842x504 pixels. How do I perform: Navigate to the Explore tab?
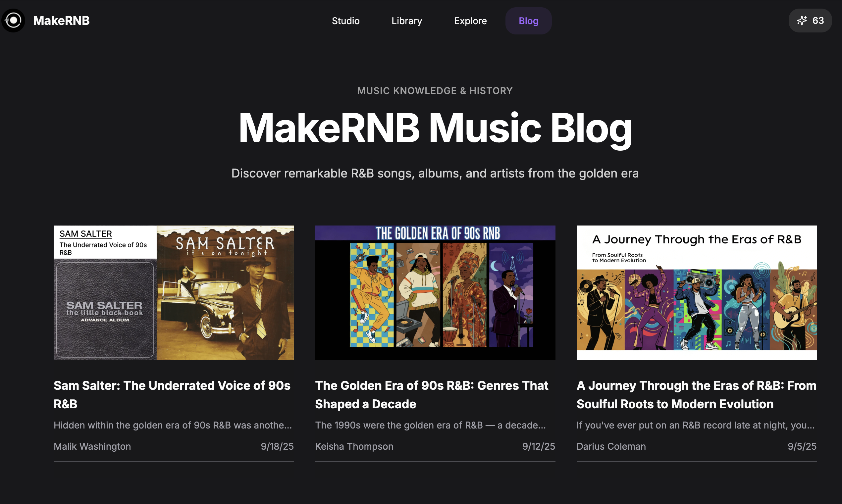point(470,21)
